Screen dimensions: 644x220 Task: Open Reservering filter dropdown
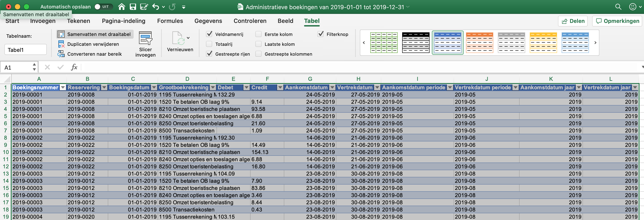(x=104, y=88)
